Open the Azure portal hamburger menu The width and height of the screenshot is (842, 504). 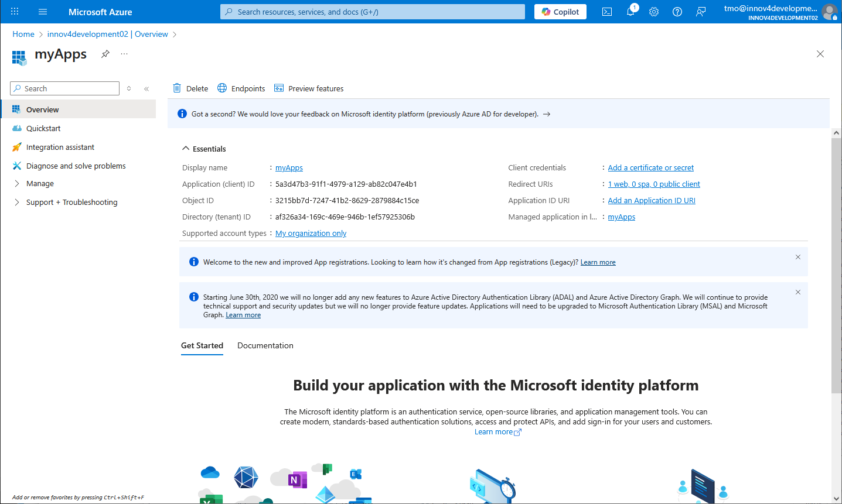43,12
